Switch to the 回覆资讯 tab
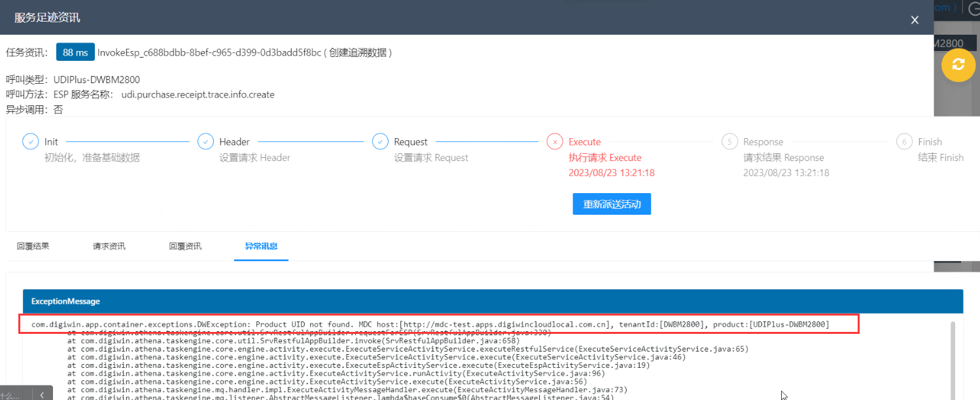 pyautogui.click(x=185, y=246)
